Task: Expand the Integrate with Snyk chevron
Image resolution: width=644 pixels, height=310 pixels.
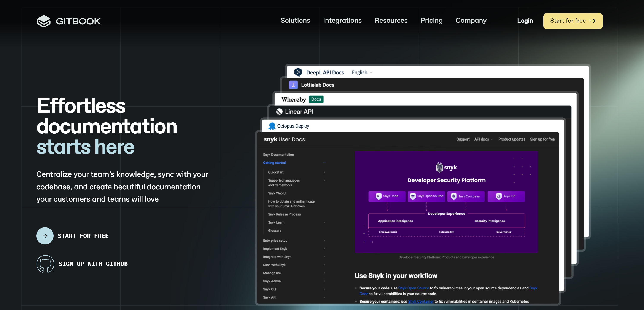Action: [324, 257]
